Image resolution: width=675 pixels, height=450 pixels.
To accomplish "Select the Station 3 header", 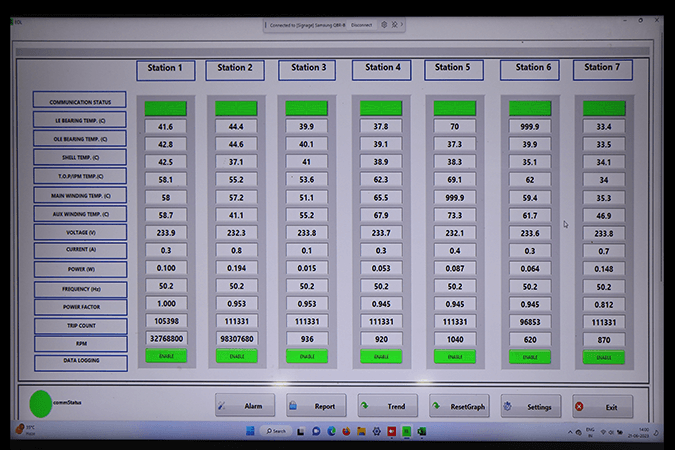I will tap(307, 70).
